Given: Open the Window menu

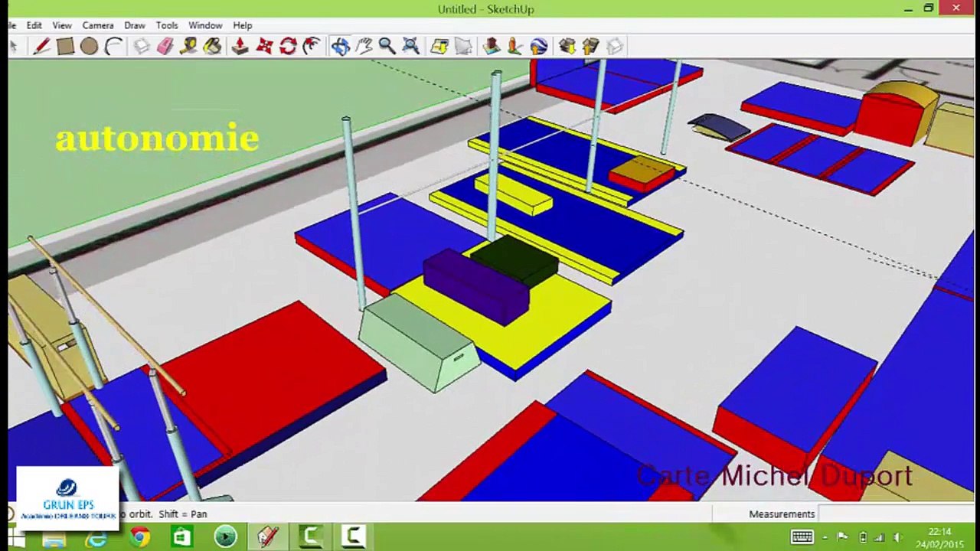Looking at the screenshot, I should [205, 25].
